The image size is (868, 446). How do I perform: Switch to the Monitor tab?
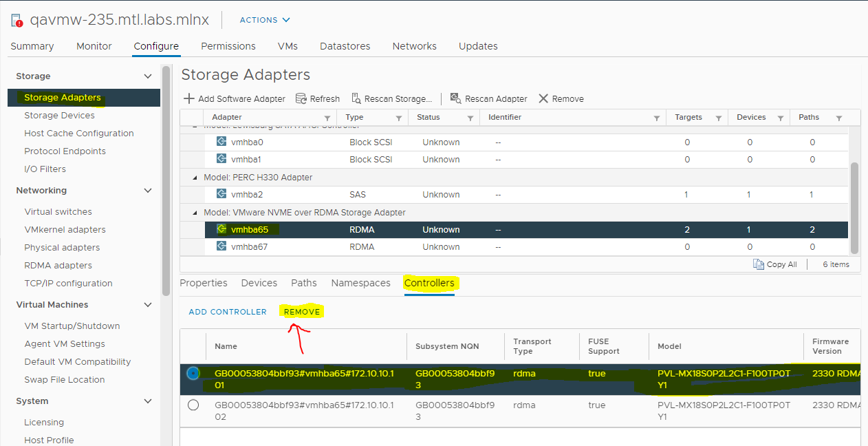(94, 46)
